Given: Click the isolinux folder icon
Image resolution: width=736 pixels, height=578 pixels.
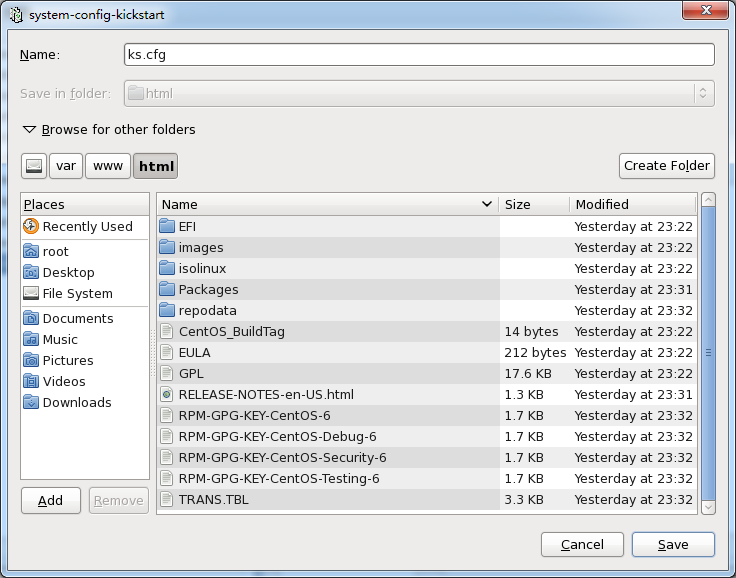Looking at the screenshot, I should pos(167,268).
